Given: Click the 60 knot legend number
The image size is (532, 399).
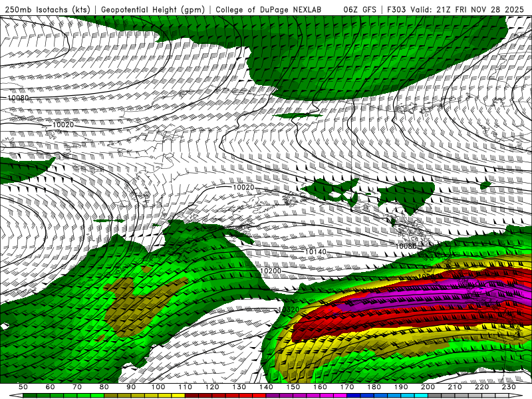Looking at the screenshot, I should point(51,387).
